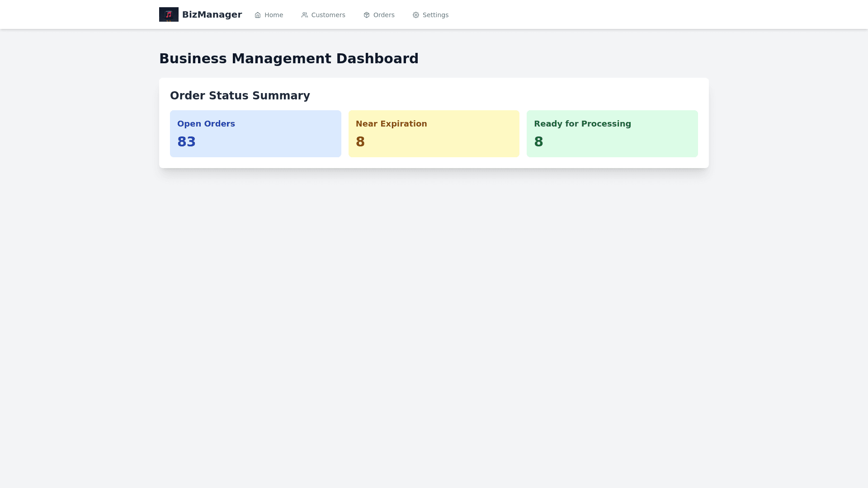Click the BizManager brand name
The width and height of the screenshot is (868, 488).
click(x=212, y=14)
